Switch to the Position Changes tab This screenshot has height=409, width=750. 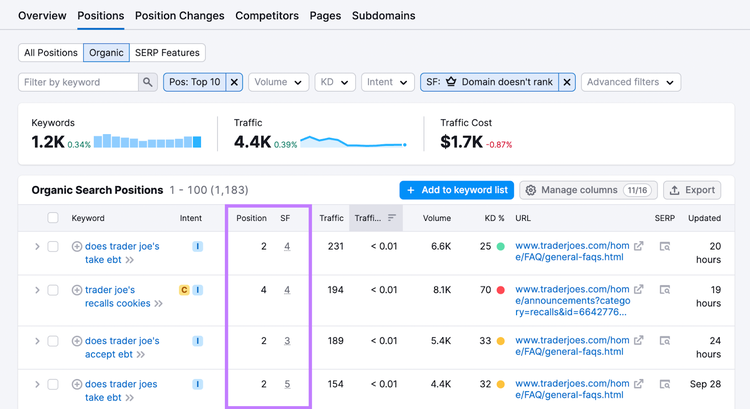tap(179, 16)
